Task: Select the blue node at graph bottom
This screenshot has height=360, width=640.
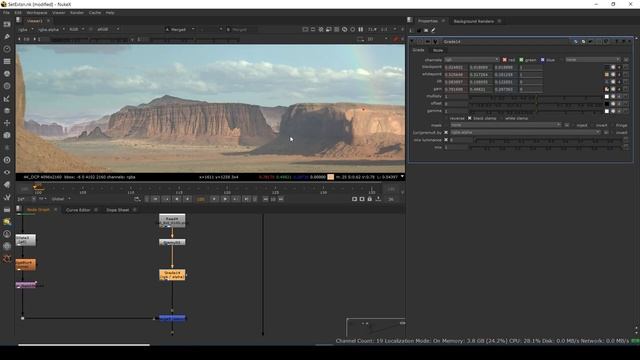Action: pyautogui.click(x=172, y=318)
